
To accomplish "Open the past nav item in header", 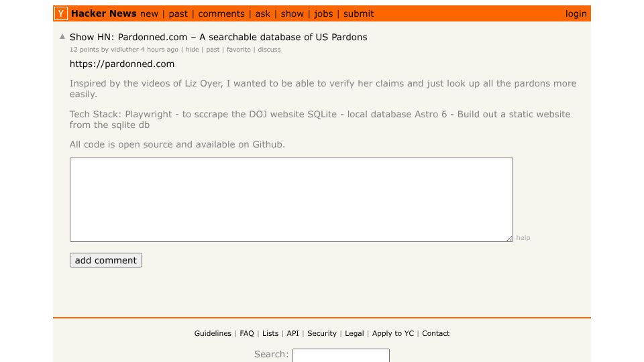I will [x=178, y=14].
